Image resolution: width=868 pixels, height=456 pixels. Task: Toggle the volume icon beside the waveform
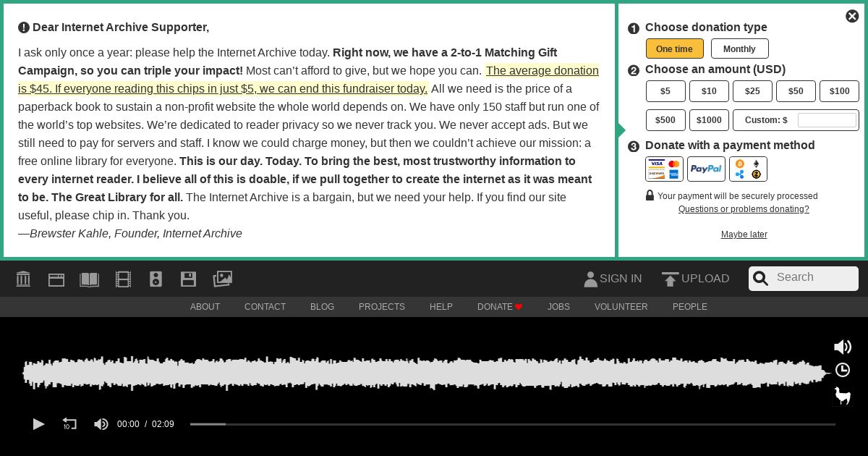pyautogui.click(x=843, y=347)
